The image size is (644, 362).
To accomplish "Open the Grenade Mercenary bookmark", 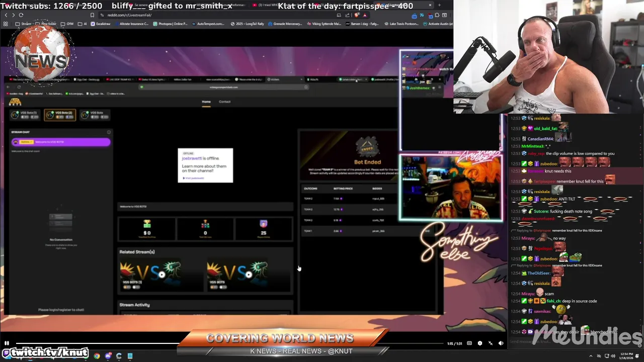I will [285, 24].
